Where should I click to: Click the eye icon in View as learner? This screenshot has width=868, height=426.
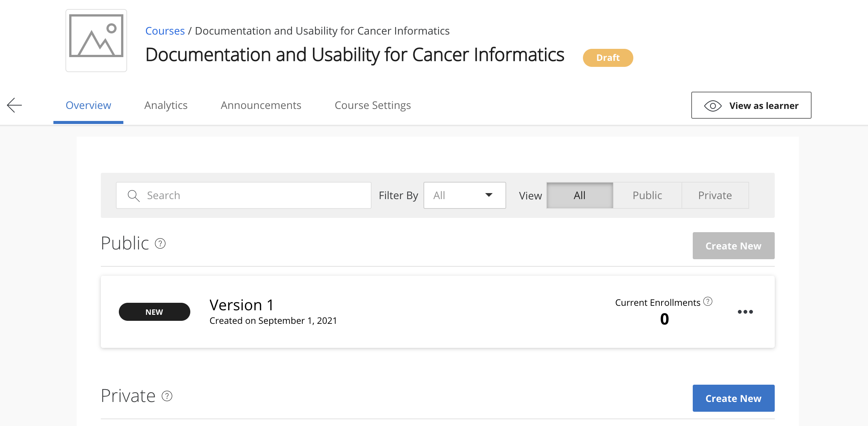[x=713, y=106]
